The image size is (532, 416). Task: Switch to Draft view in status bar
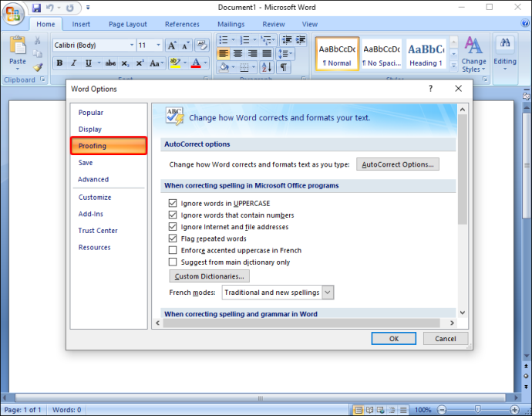coord(403,410)
